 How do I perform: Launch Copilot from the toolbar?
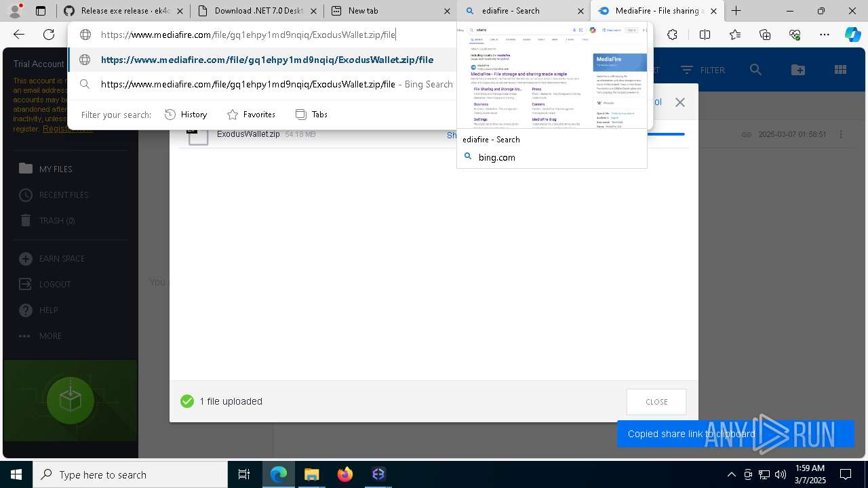(852, 35)
